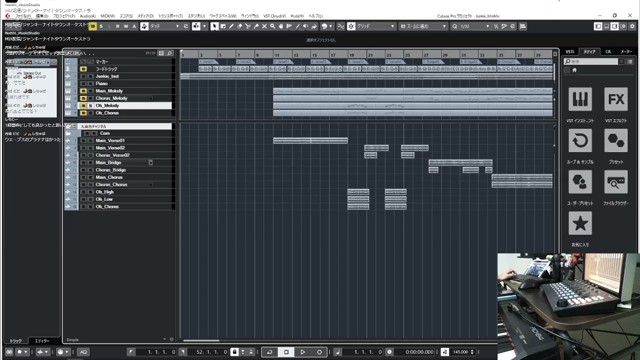Select the Range Selection tool

[x=223, y=26]
